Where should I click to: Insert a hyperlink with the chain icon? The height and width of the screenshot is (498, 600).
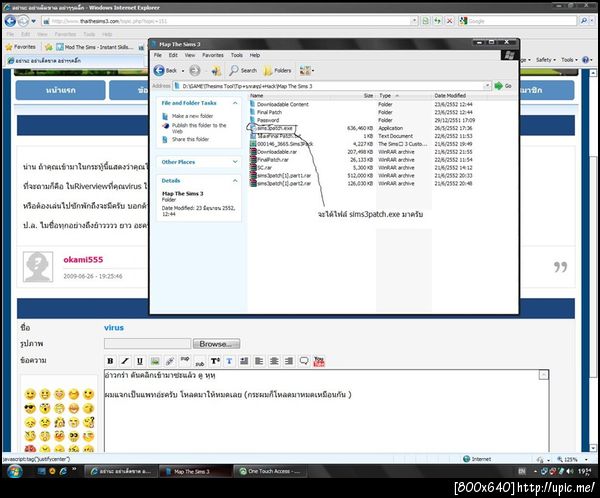(170, 361)
